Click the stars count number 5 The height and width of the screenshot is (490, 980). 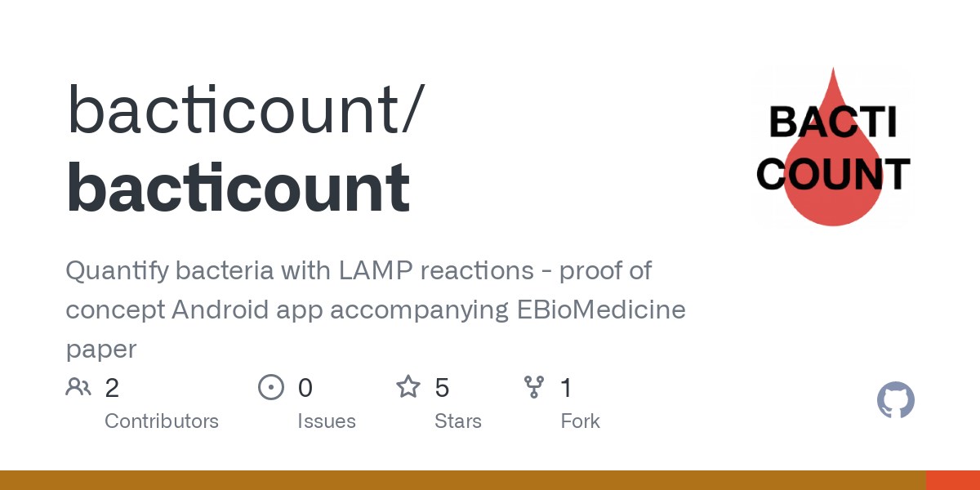coord(442,387)
